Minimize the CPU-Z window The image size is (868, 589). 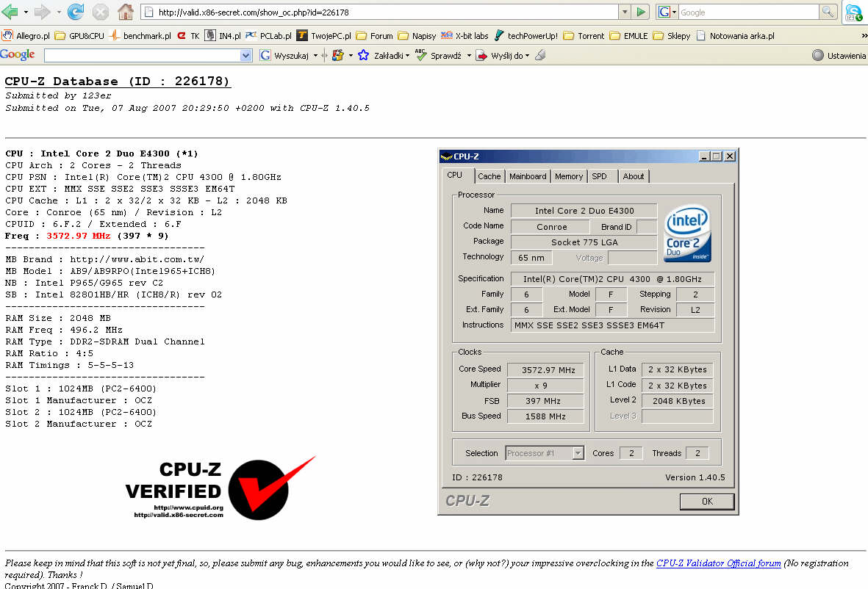coord(703,156)
